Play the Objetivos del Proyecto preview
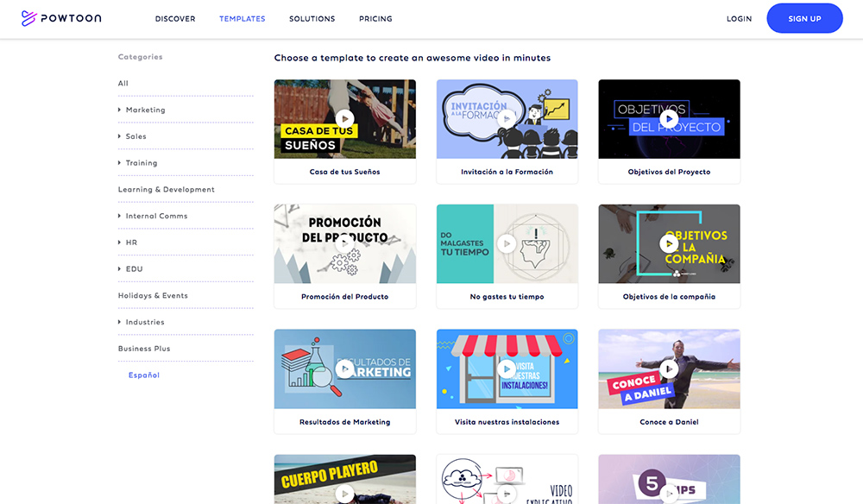863x504 pixels. (670, 119)
